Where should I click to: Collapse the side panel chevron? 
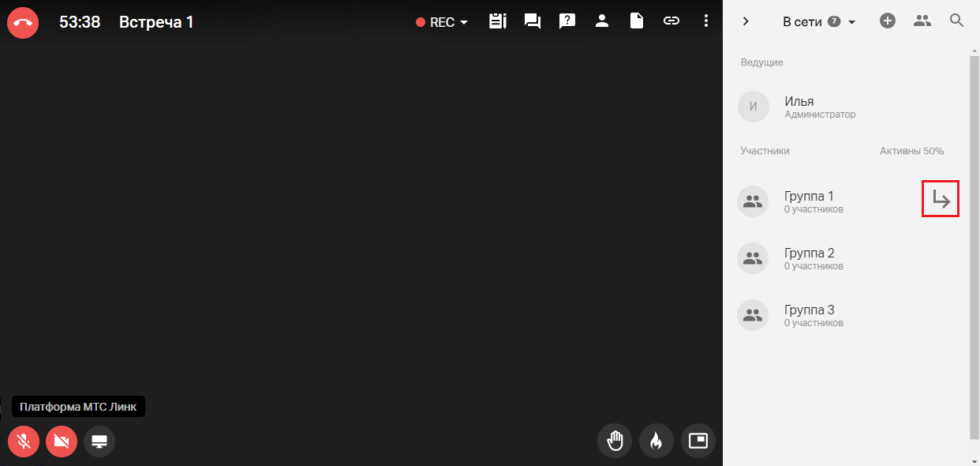[746, 21]
